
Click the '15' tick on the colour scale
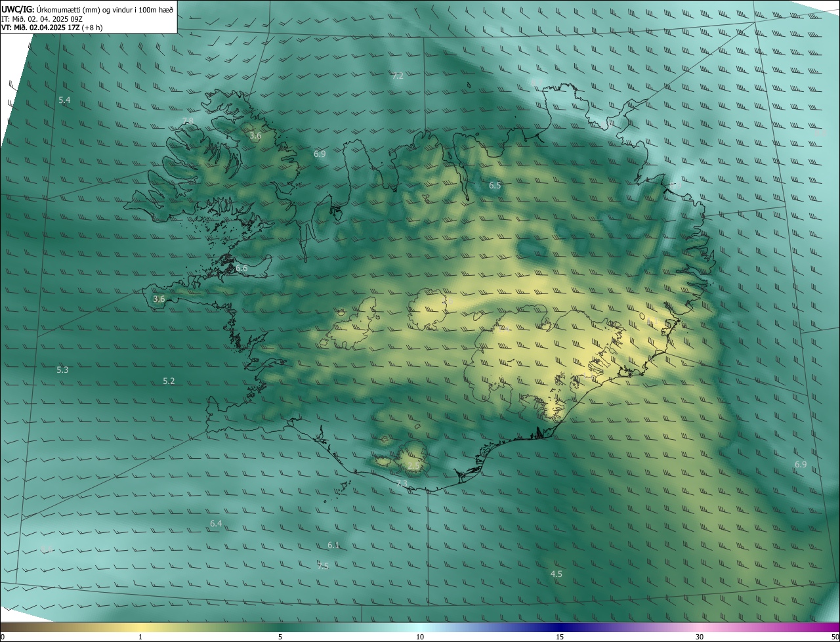point(560,637)
